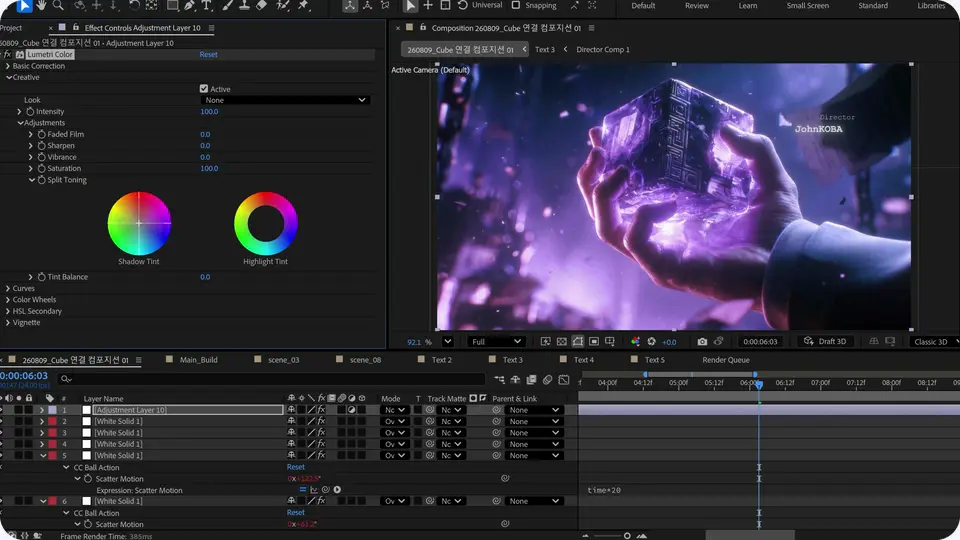Click motion blur enable icon in timeline

[x=547, y=380]
